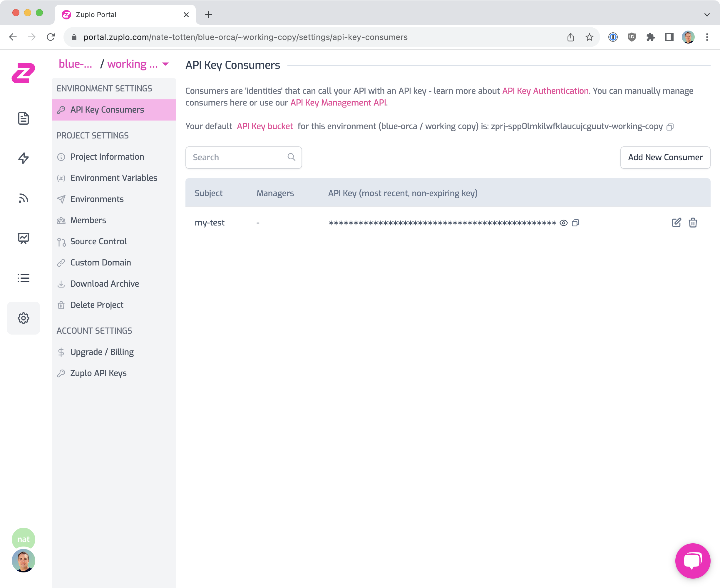The width and height of the screenshot is (720, 588).
Task: Open the file/code editor sidebar icon
Action: (23, 118)
